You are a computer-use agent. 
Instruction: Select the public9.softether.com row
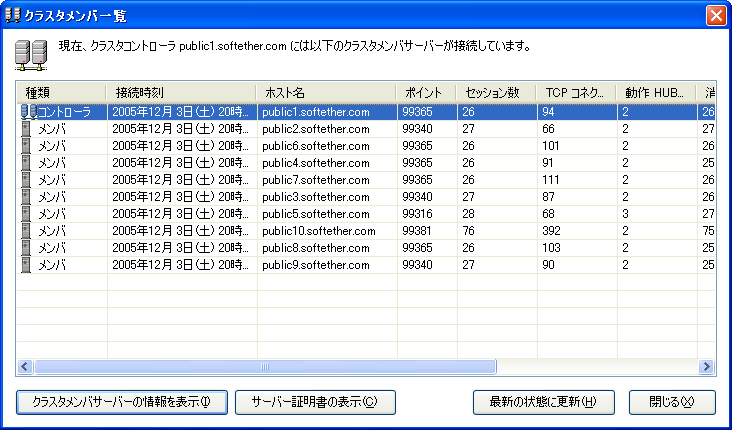coord(366,265)
